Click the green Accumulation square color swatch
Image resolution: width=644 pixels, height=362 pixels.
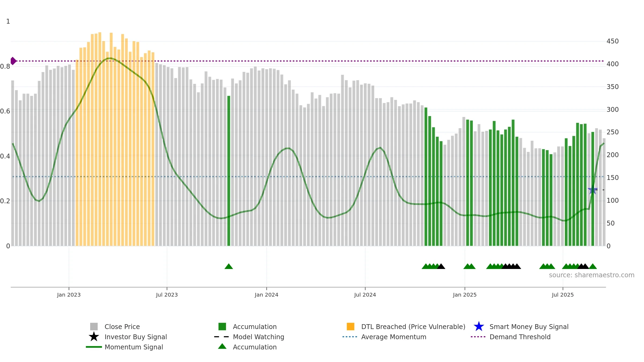tap(222, 326)
